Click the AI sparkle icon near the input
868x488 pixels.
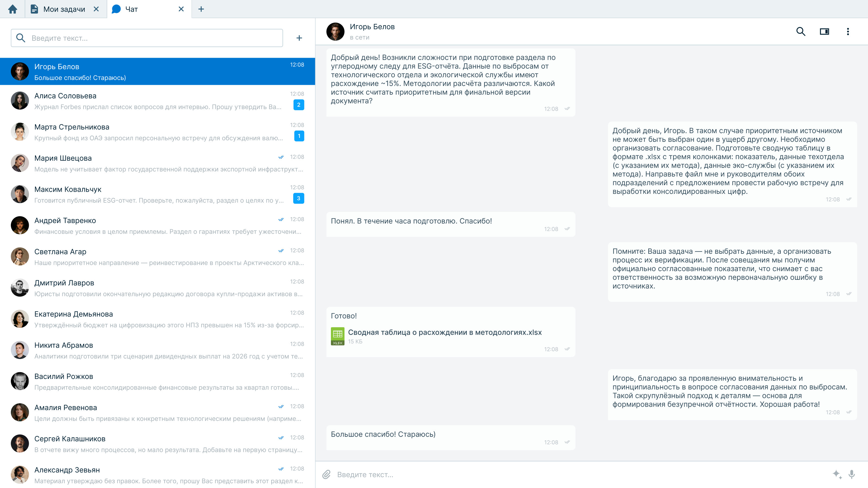coord(837,474)
